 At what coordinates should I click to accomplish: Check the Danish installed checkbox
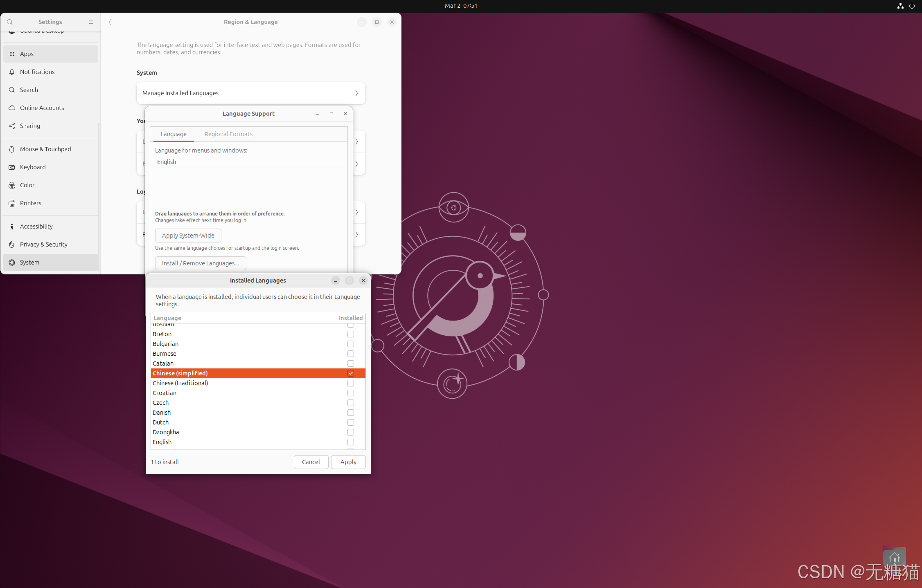pos(351,413)
